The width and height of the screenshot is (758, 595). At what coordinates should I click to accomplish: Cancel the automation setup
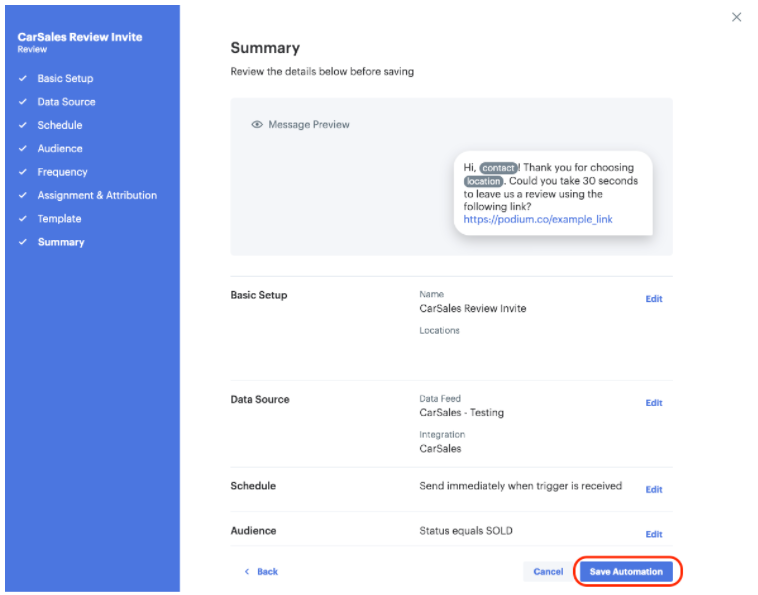coord(547,572)
